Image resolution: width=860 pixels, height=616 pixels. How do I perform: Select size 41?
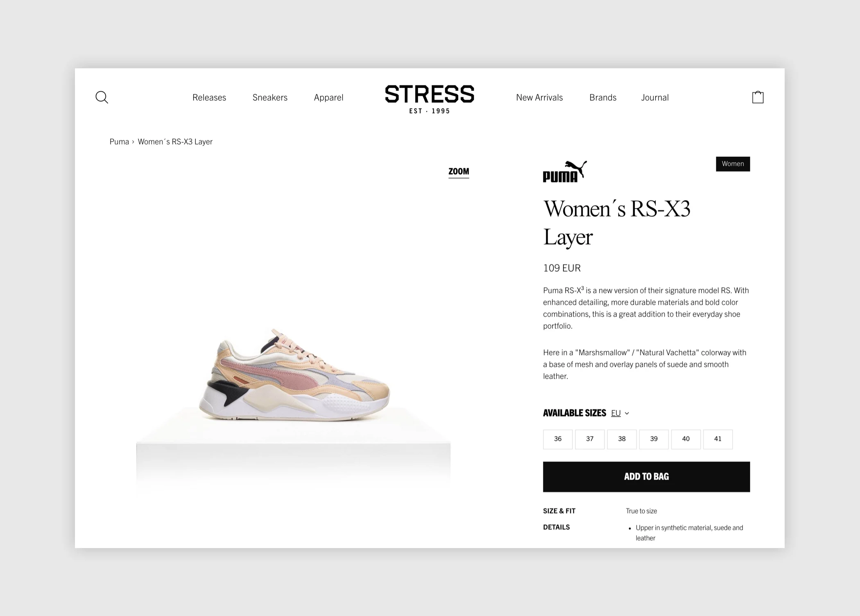pyautogui.click(x=718, y=439)
